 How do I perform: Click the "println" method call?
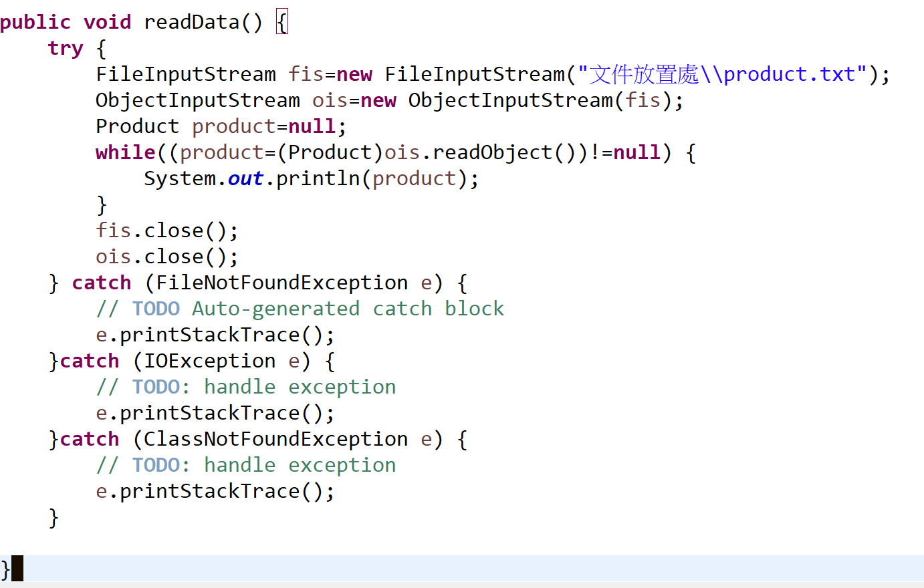(318, 178)
